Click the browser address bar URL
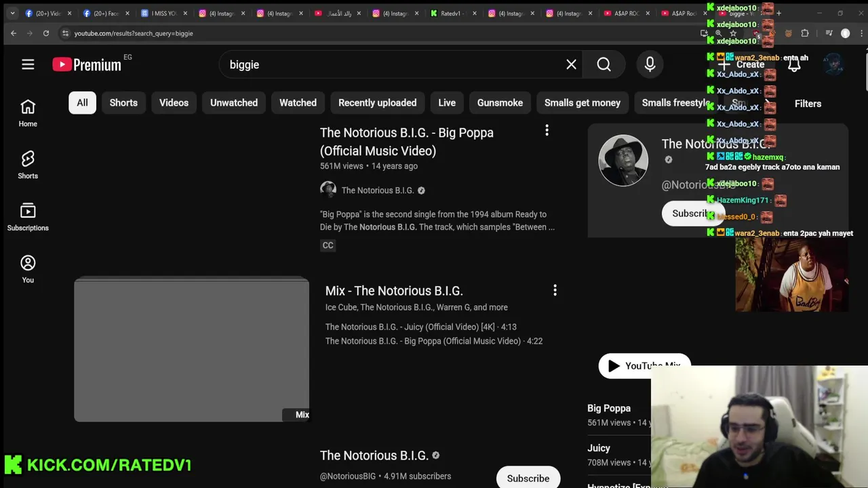The height and width of the screenshot is (488, 868). 134,33
